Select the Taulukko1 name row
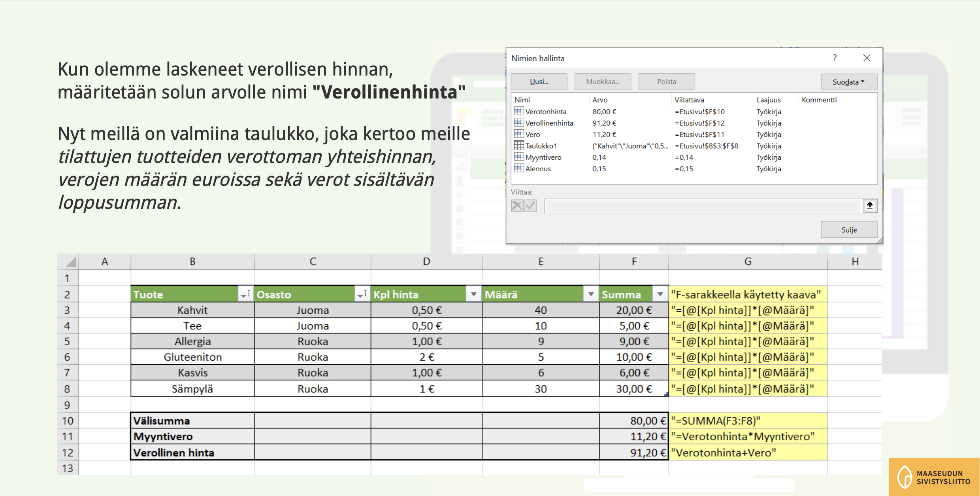Image resolution: width=980 pixels, height=496 pixels. point(694,146)
